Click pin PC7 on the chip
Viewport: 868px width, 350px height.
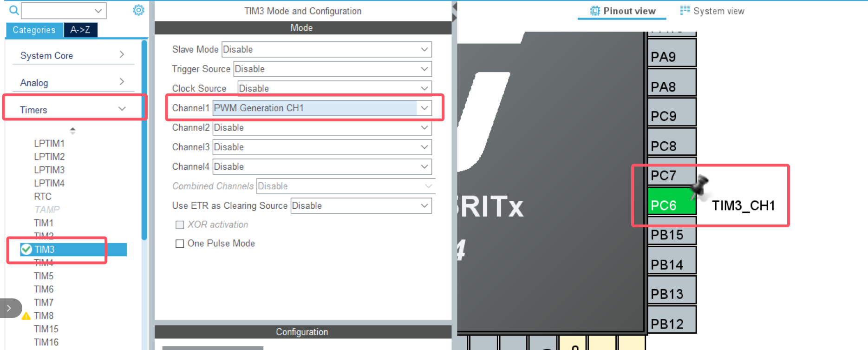pyautogui.click(x=672, y=171)
